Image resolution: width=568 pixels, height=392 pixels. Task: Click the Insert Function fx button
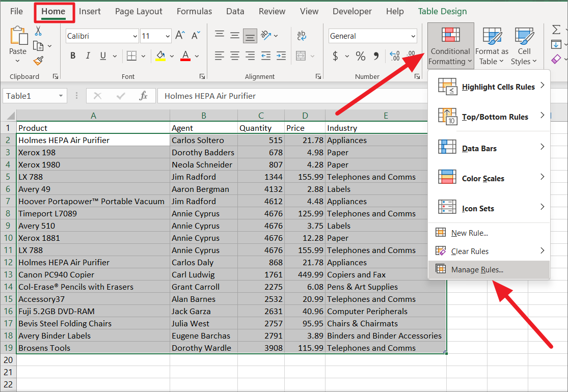[x=144, y=96]
